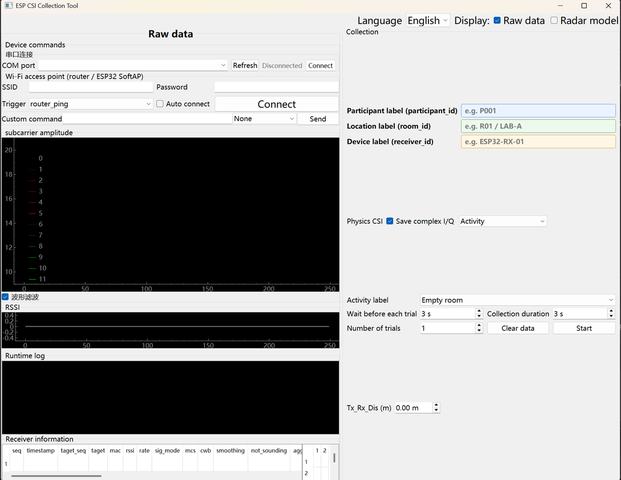Click the Send button for custom command
Screen dimensions: 621x480
point(318,118)
